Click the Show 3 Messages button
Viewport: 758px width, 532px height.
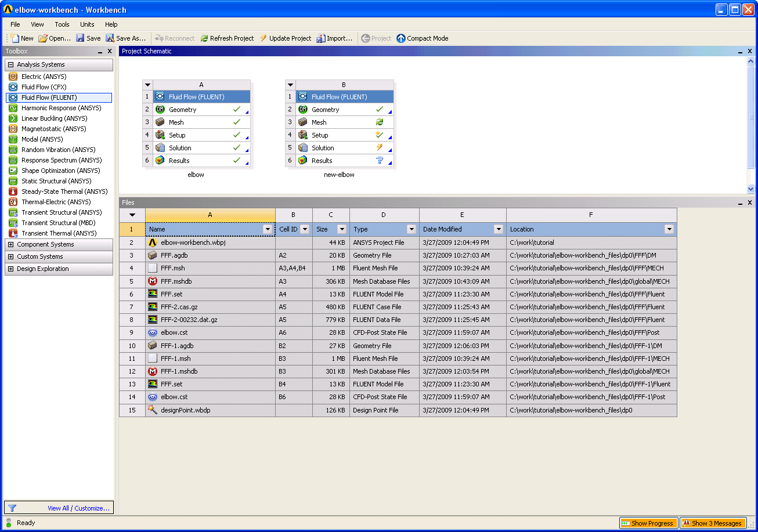pyautogui.click(x=712, y=523)
